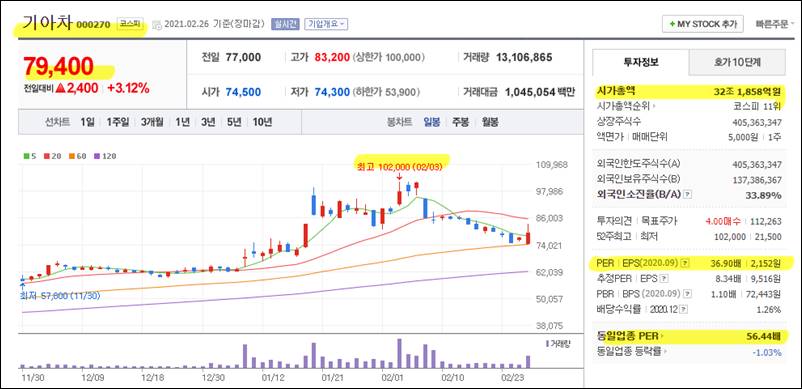802x389 pixels.
Task: Click the 저가 74,300 value
Action: tap(332, 92)
